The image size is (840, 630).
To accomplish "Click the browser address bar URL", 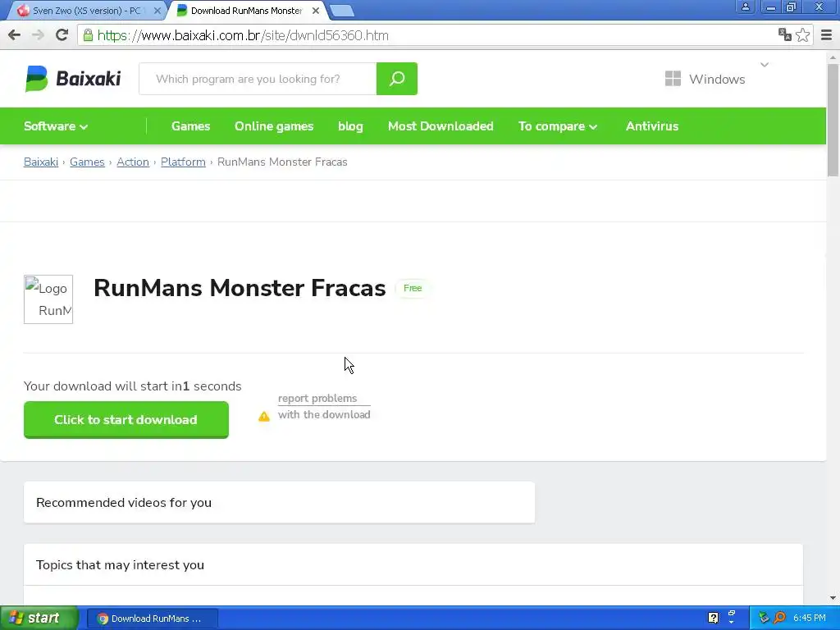I will click(x=243, y=35).
